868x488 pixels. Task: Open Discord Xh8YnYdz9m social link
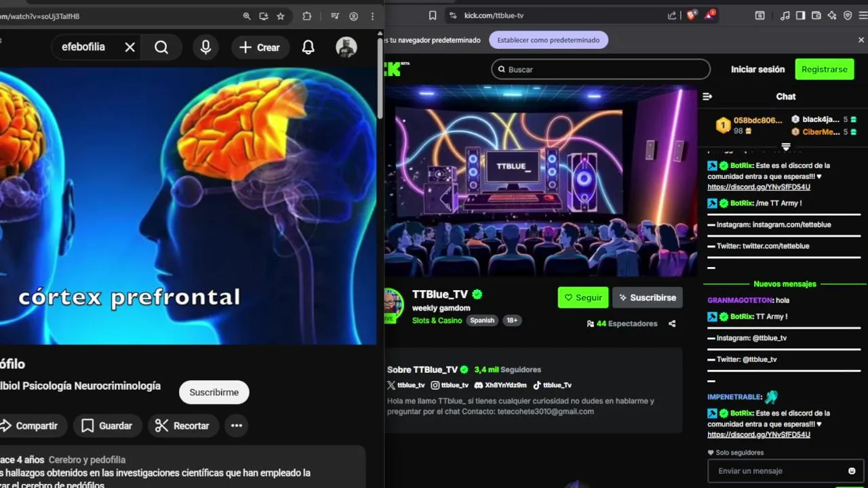pos(500,385)
